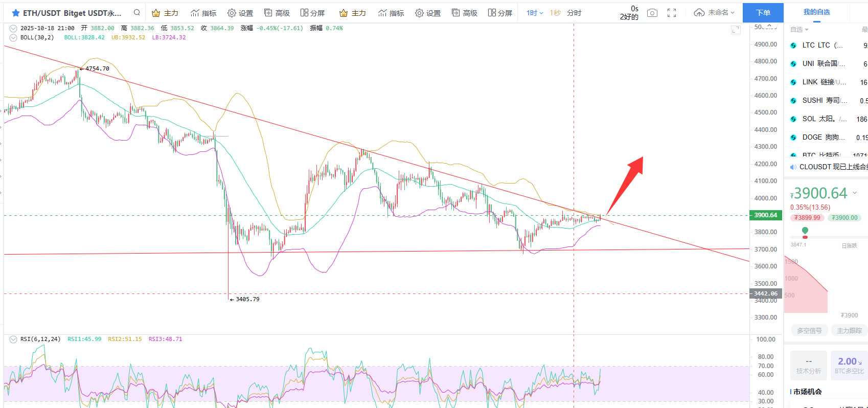Click the SUSHI coin icon in the watchlist

tap(793, 101)
